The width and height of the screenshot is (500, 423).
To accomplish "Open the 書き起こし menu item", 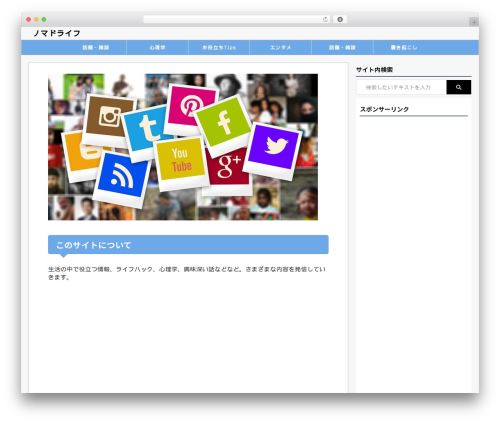I will coord(404,47).
